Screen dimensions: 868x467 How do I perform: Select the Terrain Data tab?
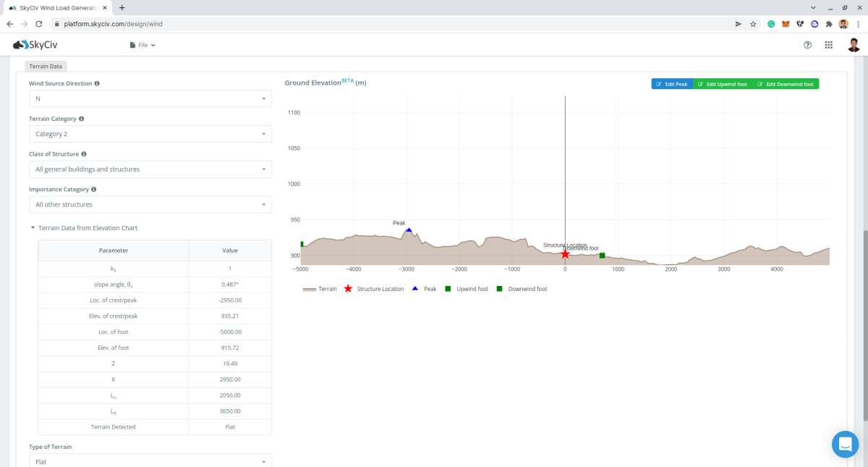point(45,66)
